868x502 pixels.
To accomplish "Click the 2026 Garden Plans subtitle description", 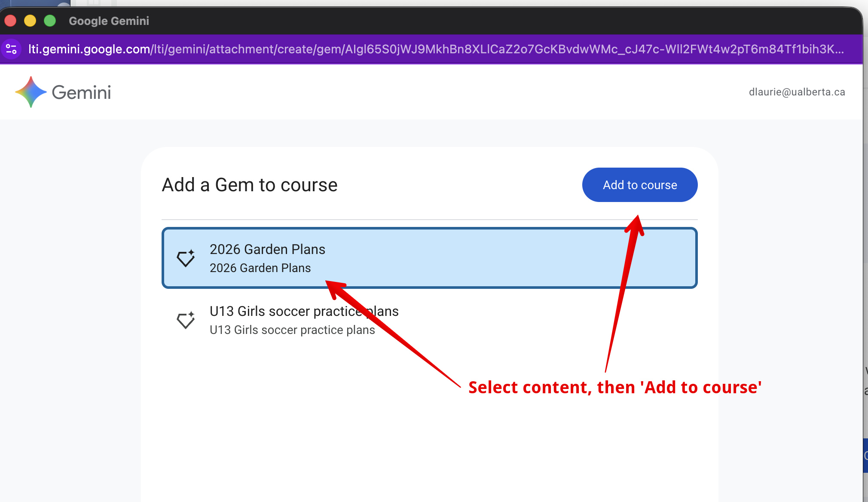I will [260, 268].
